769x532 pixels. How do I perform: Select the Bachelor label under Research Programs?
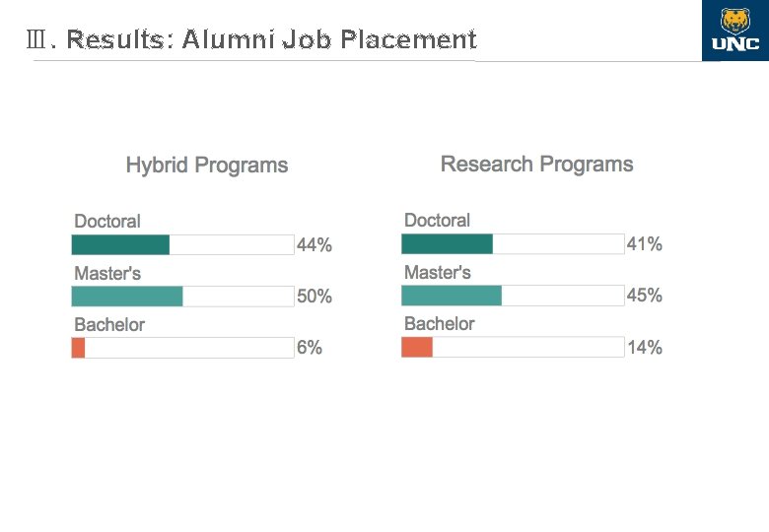click(x=439, y=324)
